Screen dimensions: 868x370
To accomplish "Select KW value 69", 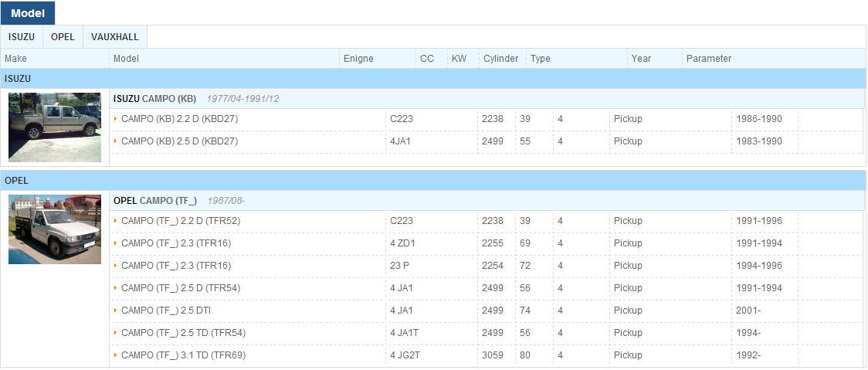I will [525, 243].
